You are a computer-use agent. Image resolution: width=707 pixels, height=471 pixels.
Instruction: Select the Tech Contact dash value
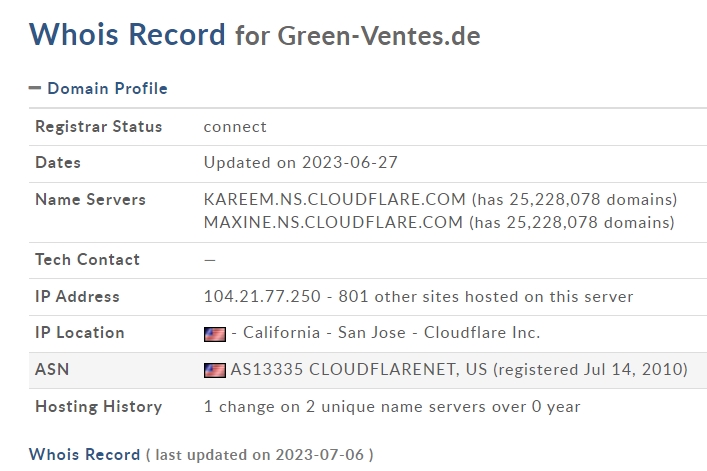(210, 260)
